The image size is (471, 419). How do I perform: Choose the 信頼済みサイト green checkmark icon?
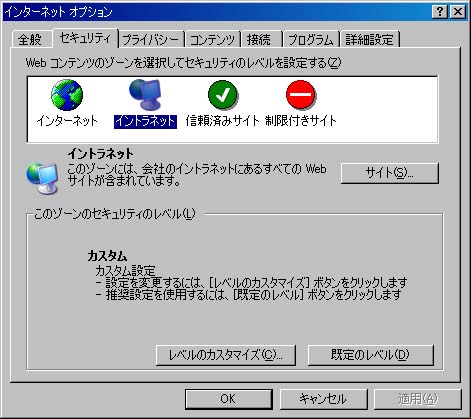(223, 95)
